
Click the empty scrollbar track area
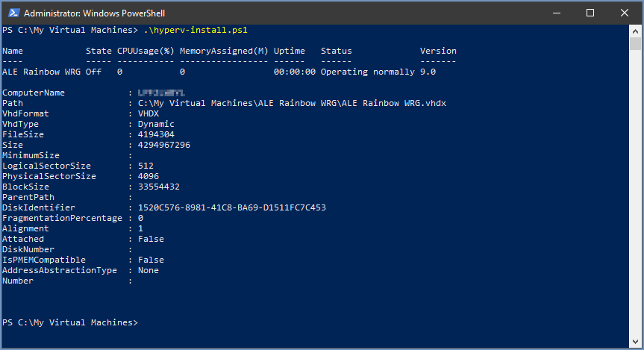tap(635, 193)
